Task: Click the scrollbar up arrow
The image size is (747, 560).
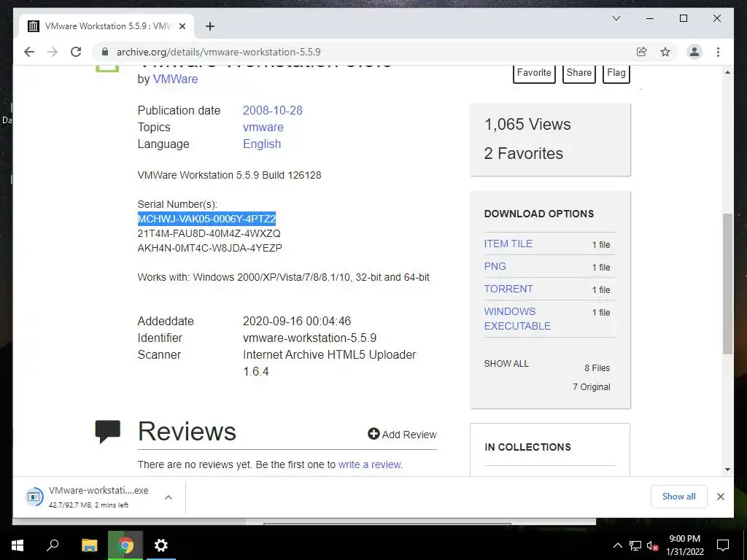Action: [x=727, y=72]
